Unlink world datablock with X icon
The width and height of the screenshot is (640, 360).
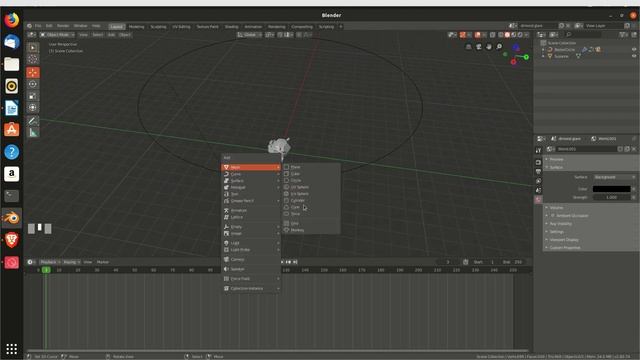[x=634, y=149]
